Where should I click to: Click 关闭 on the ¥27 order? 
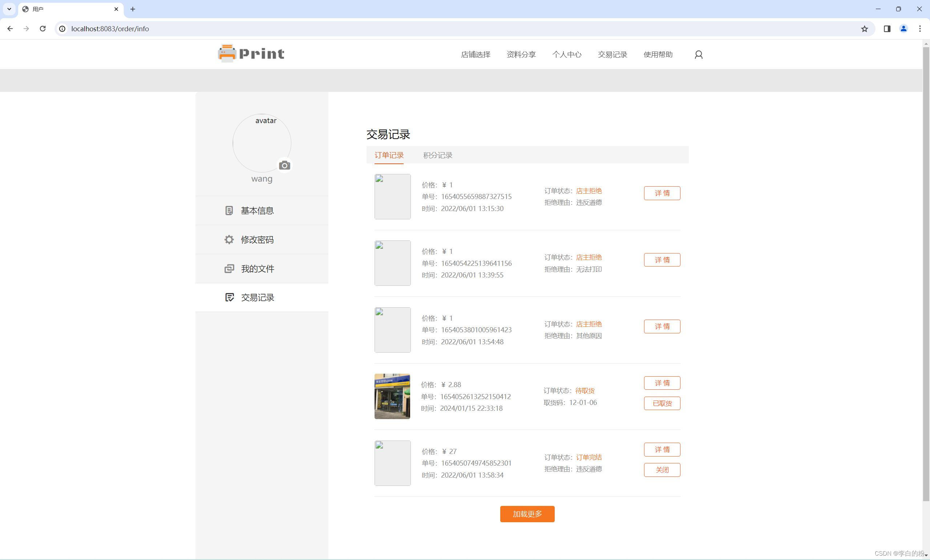pyautogui.click(x=662, y=470)
